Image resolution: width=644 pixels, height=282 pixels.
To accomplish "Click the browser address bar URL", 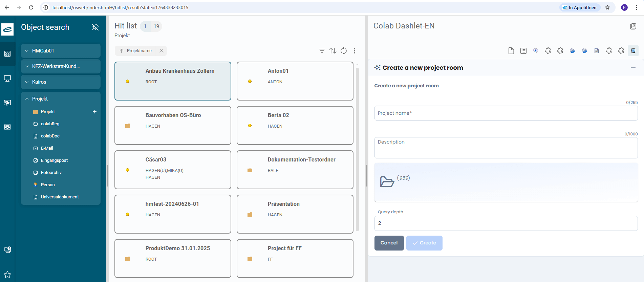I will [x=120, y=7].
